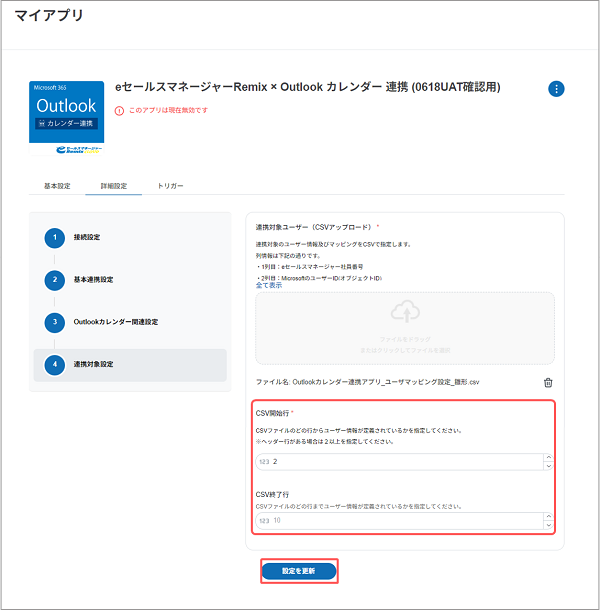600x610 pixels.
Task: Click the 設定を更新 button
Action: click(299, 571)
